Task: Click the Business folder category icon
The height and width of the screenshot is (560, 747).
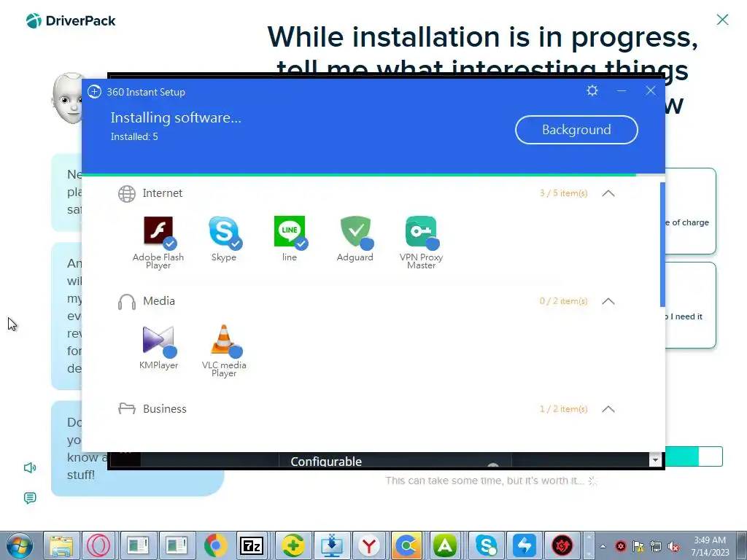Action: pos(127,408)
